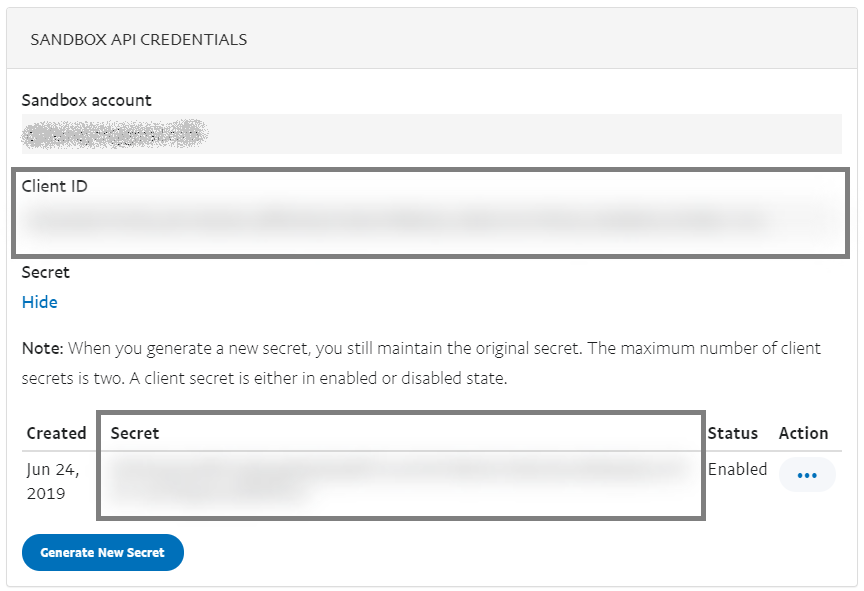The width and height of the screenshot is (864, 591).
Task: Click the Enabled status text
Action: coord(737,469)
